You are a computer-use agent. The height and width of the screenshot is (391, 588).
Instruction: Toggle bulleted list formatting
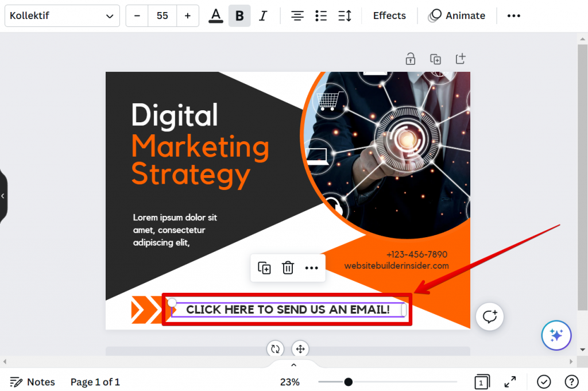(x=321, y=16)
